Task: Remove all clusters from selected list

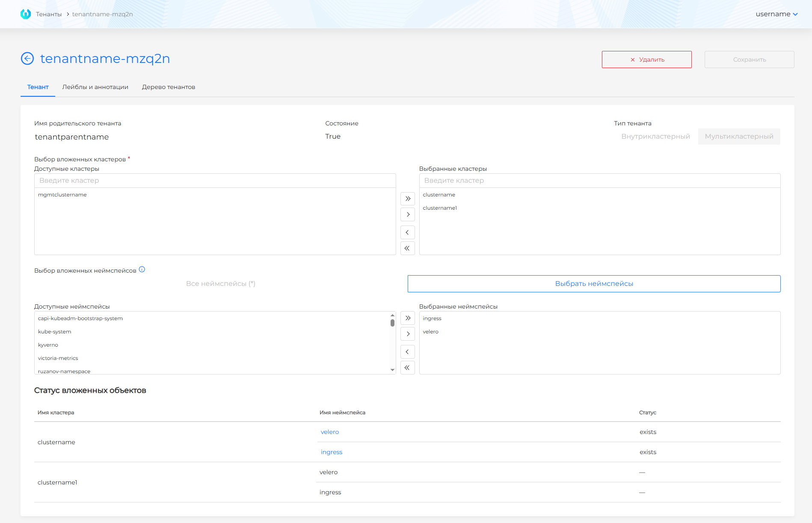Action: (407, 248)
